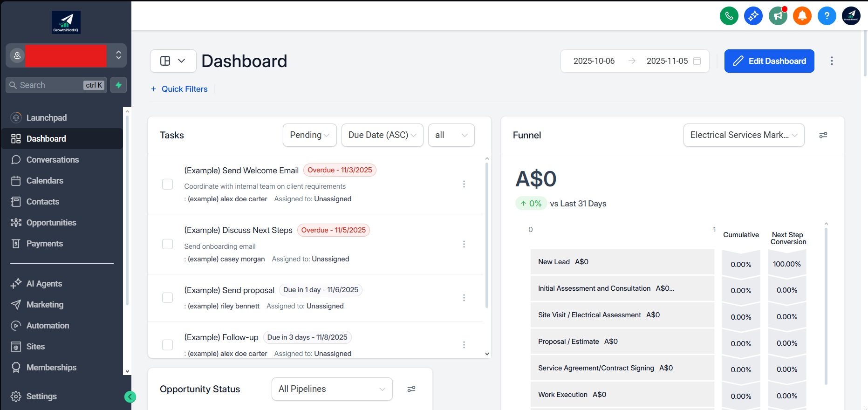Click the orange notifications bell icon

click(802, 16)
